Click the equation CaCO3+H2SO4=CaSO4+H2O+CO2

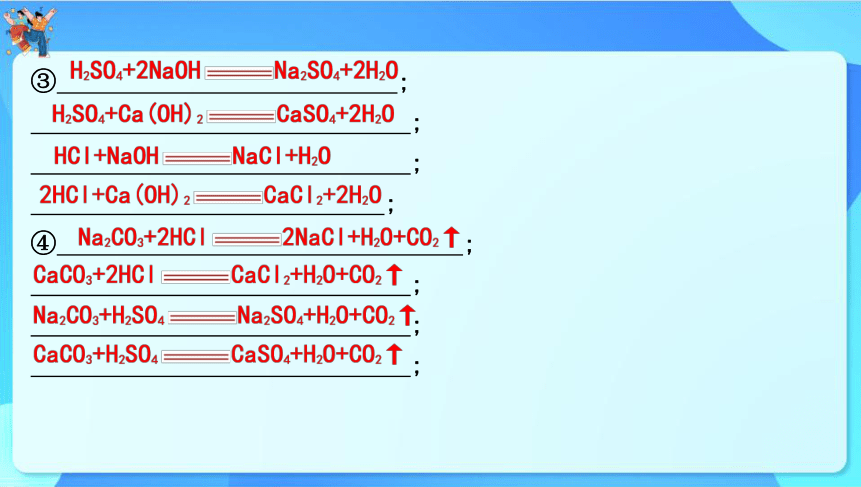(x=218, y=355)
